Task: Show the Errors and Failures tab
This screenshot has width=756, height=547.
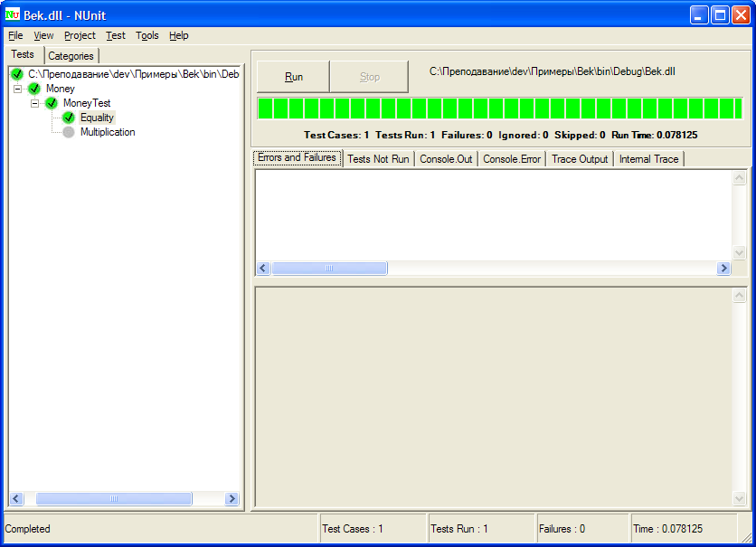Action: [x=297, y=157]
